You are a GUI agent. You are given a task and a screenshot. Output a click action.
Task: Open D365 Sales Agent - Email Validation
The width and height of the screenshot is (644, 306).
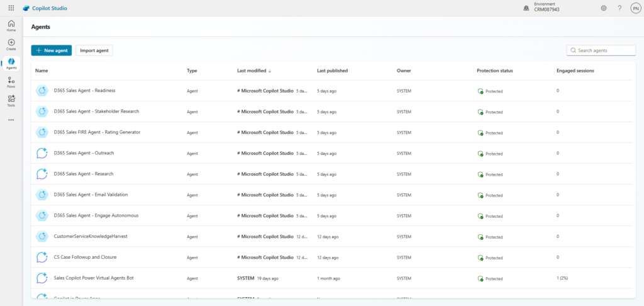tap(91, 195)
